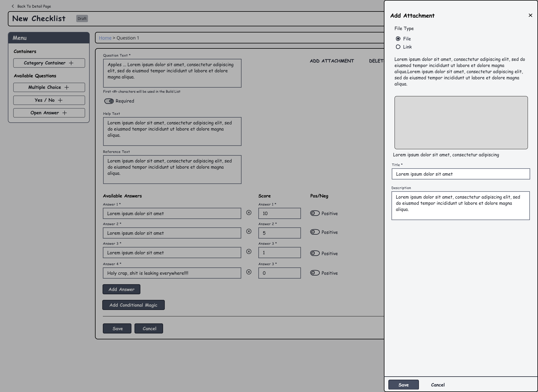Toggle the Positive switch for Answer 3
Screen dimensions: 538x392
coord(315,253)
